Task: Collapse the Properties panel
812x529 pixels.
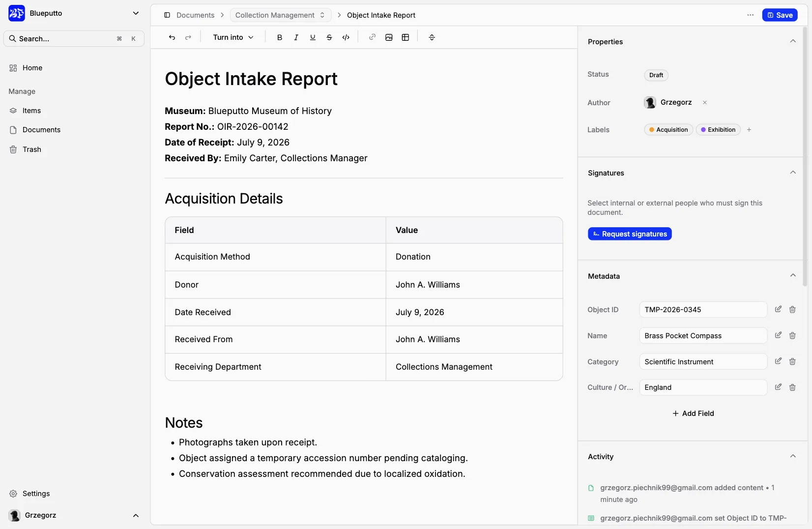Action: (x=793, y=41)
